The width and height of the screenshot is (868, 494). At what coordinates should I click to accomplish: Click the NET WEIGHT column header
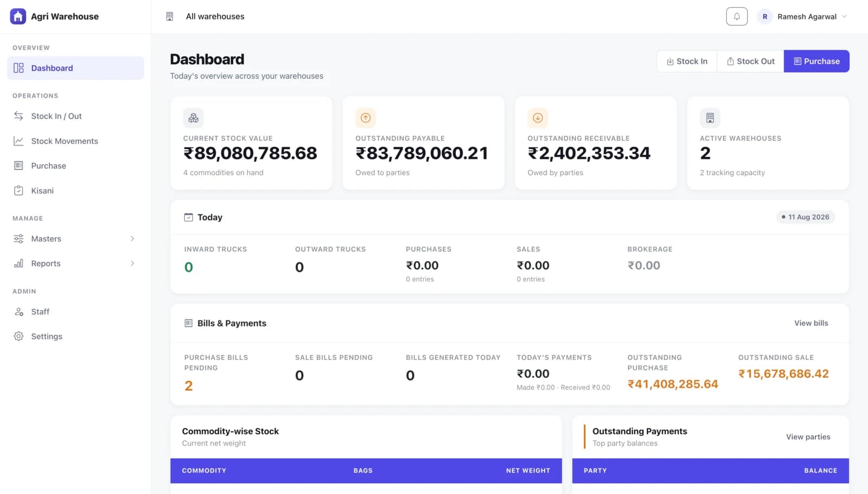point(528,471)
